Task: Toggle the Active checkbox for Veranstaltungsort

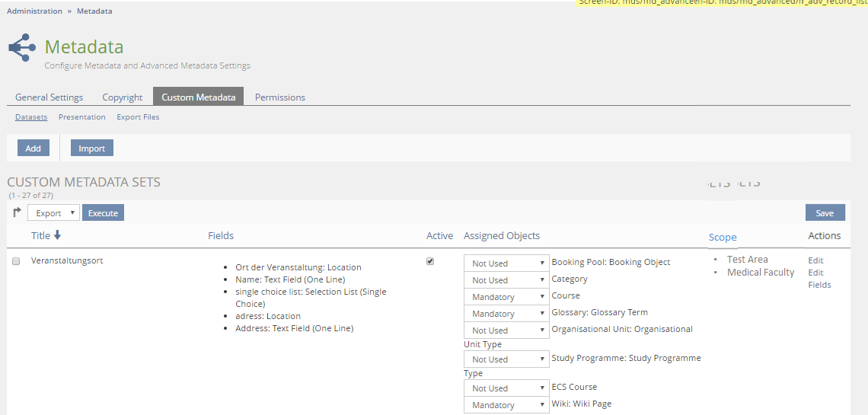Action: (x=430, y=261)
